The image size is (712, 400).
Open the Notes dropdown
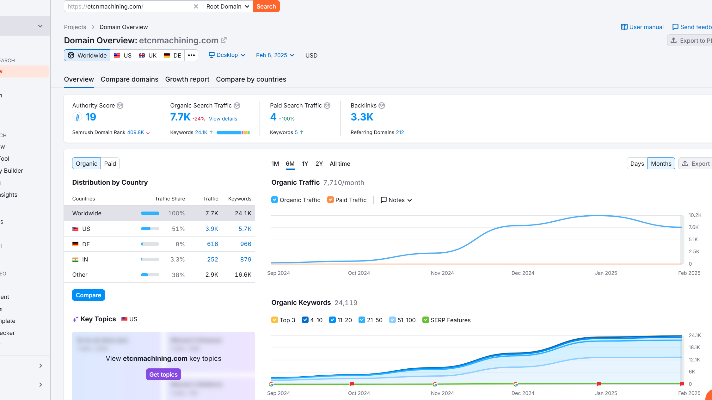[396, 200]
